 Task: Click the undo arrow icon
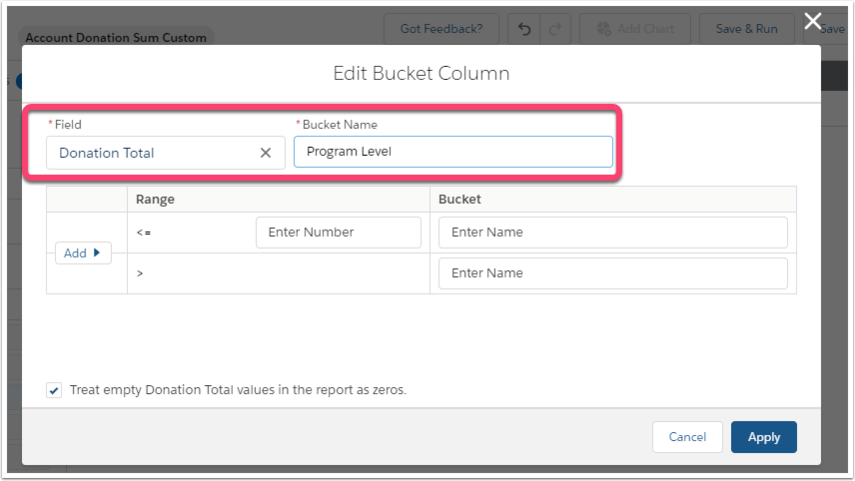pos(524,29)
